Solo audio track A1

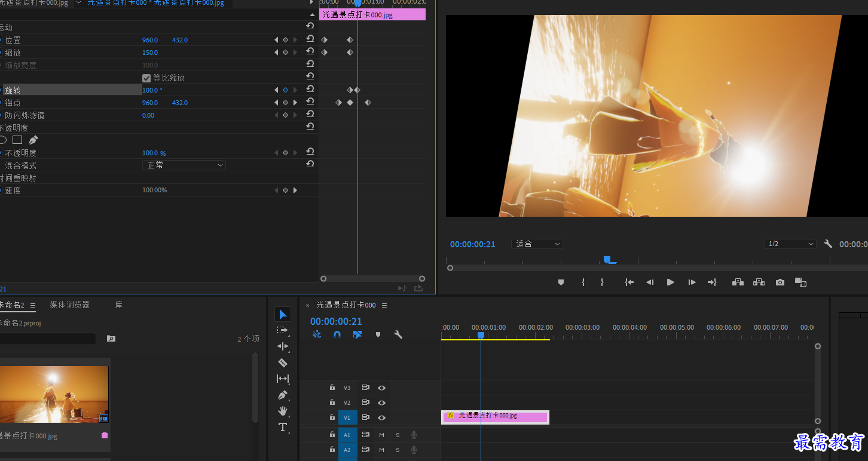click(x=398, y=435)
